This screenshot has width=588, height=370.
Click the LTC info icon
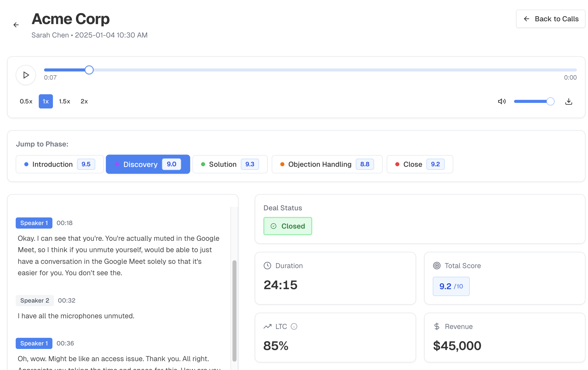294,326
